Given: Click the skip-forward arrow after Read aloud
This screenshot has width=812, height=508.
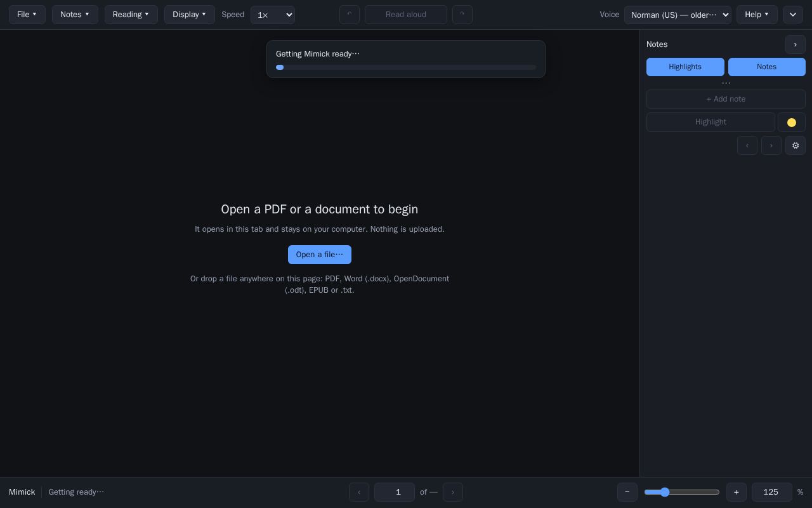Looking at the screenshot, I should point(462,15).
